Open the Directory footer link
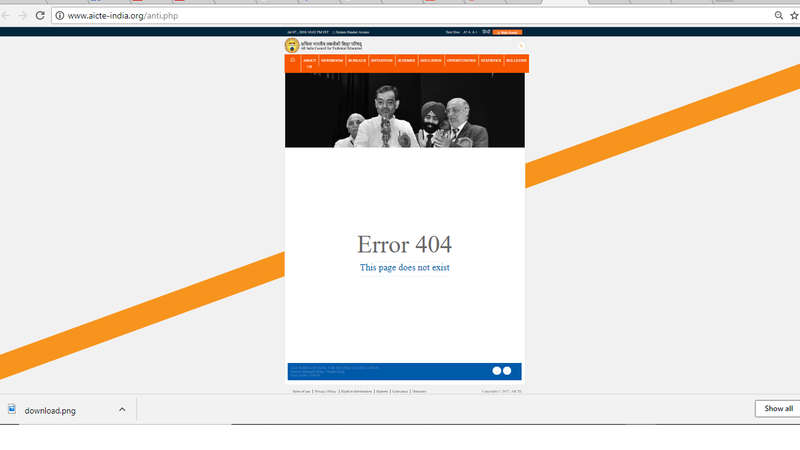Screen dimensions: 800x450 coord(419,391)
